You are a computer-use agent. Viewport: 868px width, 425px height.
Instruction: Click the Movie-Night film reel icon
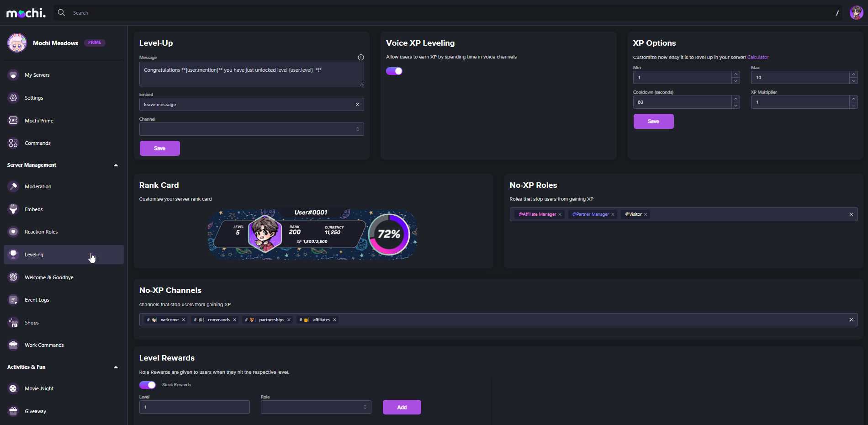tap(13, 388)
